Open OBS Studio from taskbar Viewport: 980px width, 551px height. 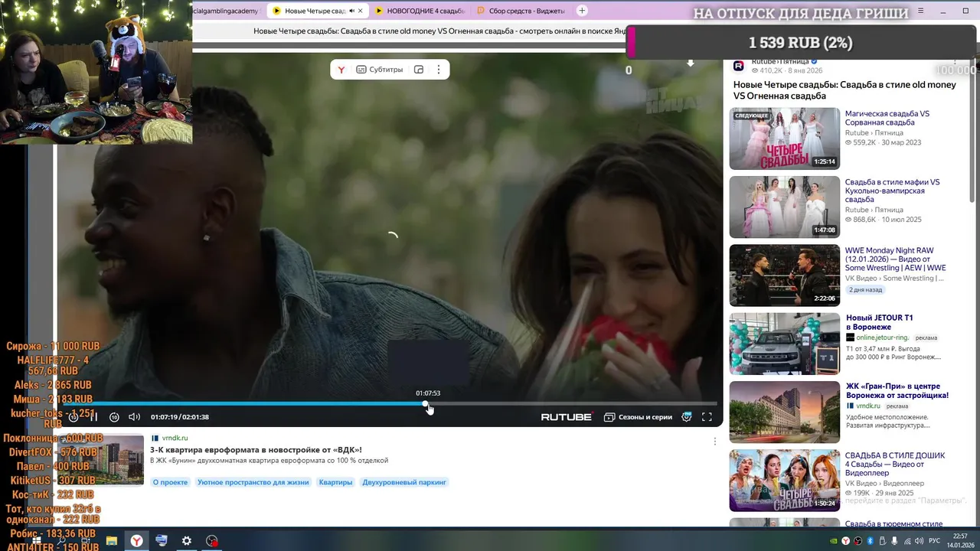point(212,541)
